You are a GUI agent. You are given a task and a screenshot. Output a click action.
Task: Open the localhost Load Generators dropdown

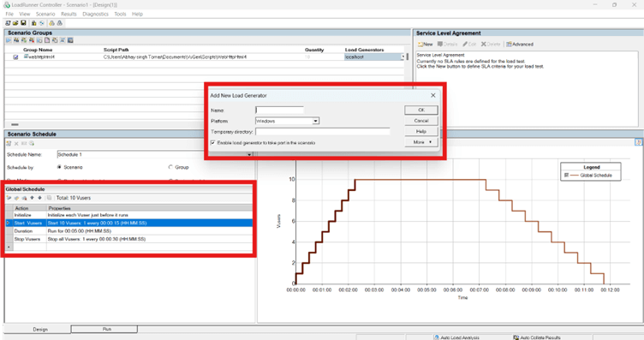(402, 57)
